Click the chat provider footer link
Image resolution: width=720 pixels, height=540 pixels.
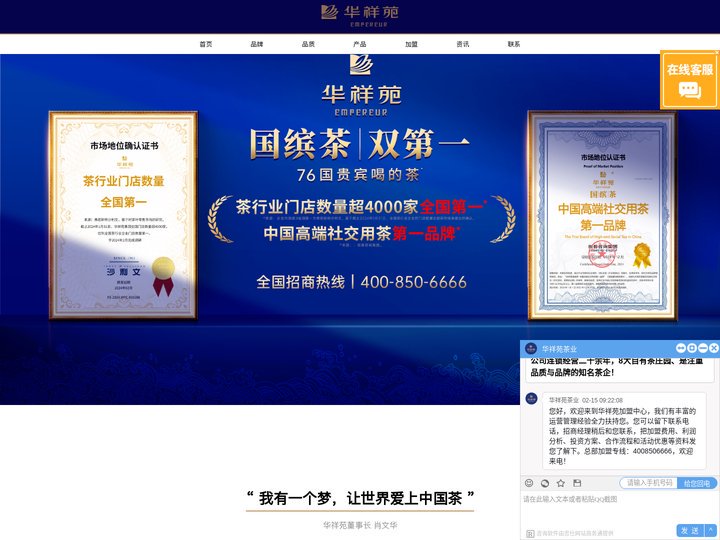pos(575,534)
